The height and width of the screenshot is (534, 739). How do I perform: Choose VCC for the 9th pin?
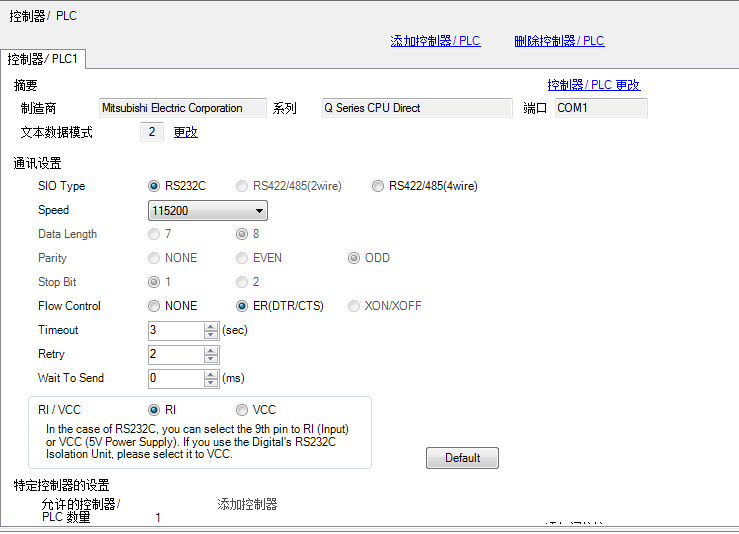(x=242, y=410)
